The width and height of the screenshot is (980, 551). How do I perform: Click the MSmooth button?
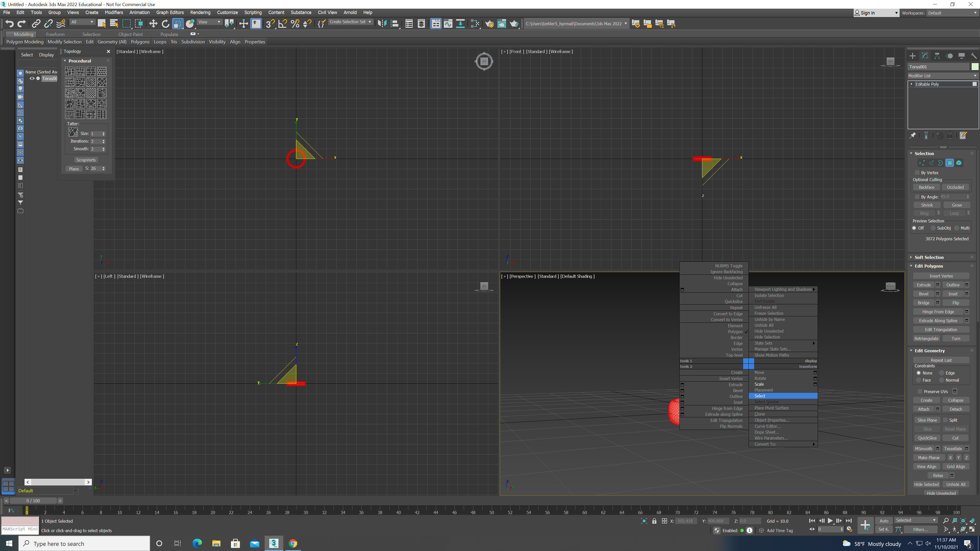924,449
